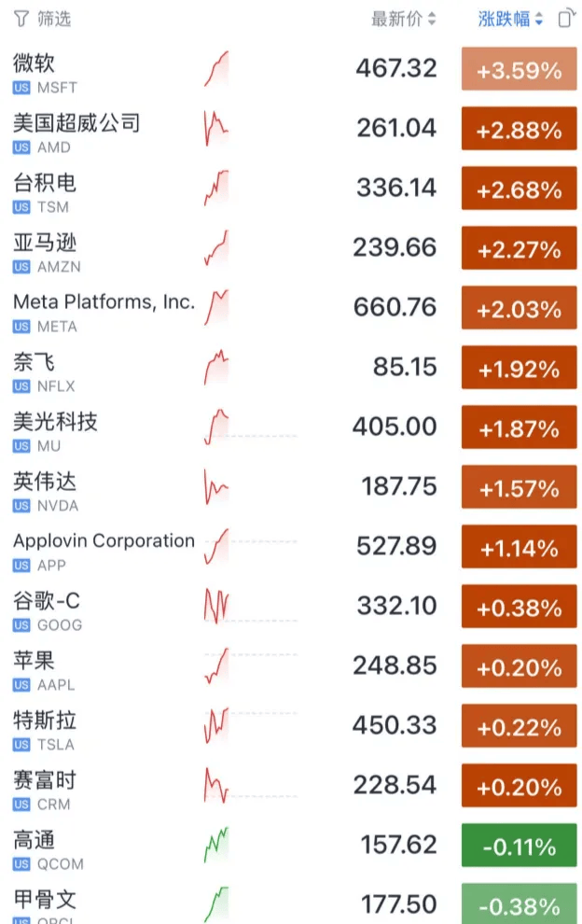Click the US market badge beside MSFT
The width and height of the screenshot is (582, 924).
point(21,88)
